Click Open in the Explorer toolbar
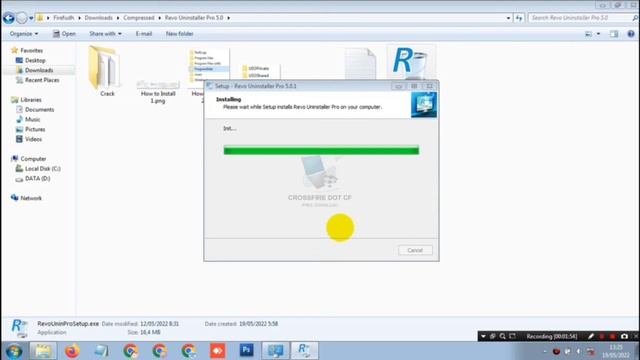The height and width of the screenshot is (360, 640). (64, 34)
